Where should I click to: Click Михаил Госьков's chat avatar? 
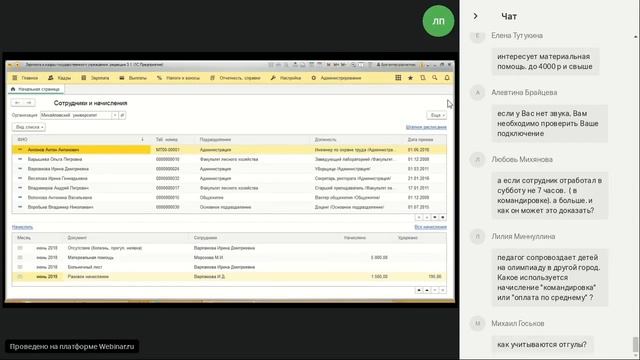coord(478,324)
